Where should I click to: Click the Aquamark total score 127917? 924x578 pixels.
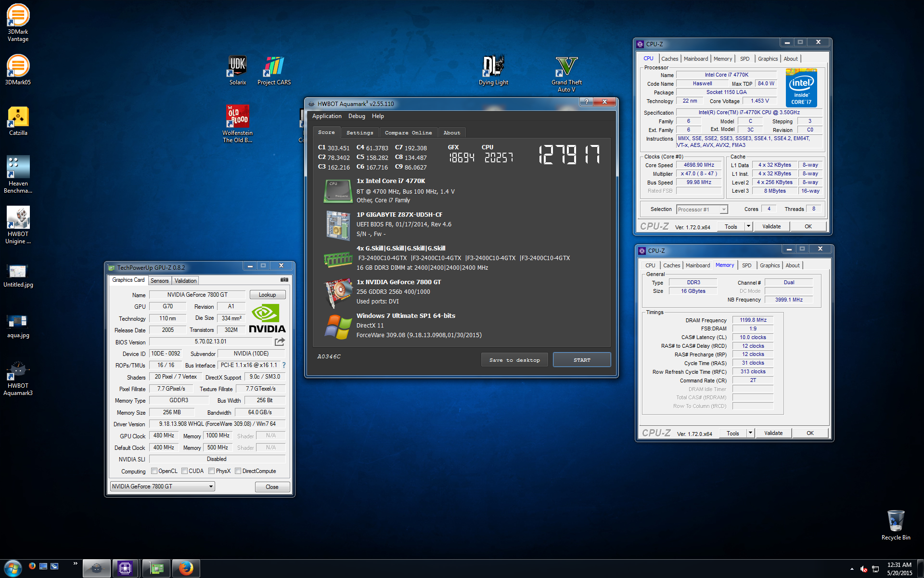[569, 155]
